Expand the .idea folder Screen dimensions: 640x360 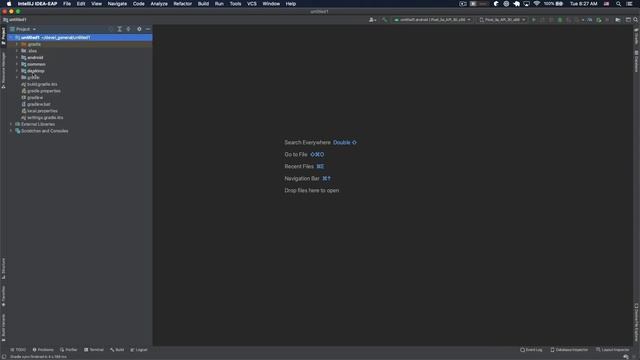point(17,51)
